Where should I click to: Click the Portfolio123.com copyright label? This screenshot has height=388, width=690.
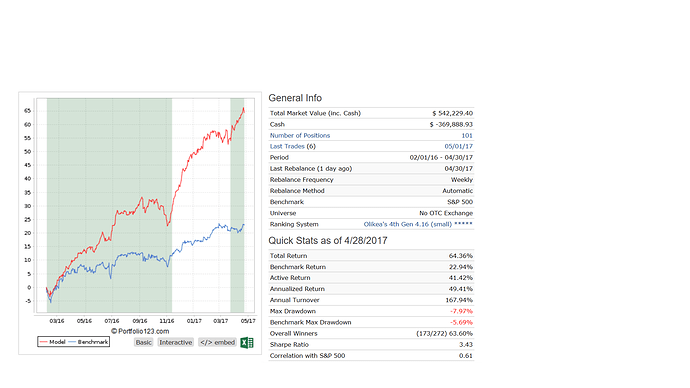140,331
